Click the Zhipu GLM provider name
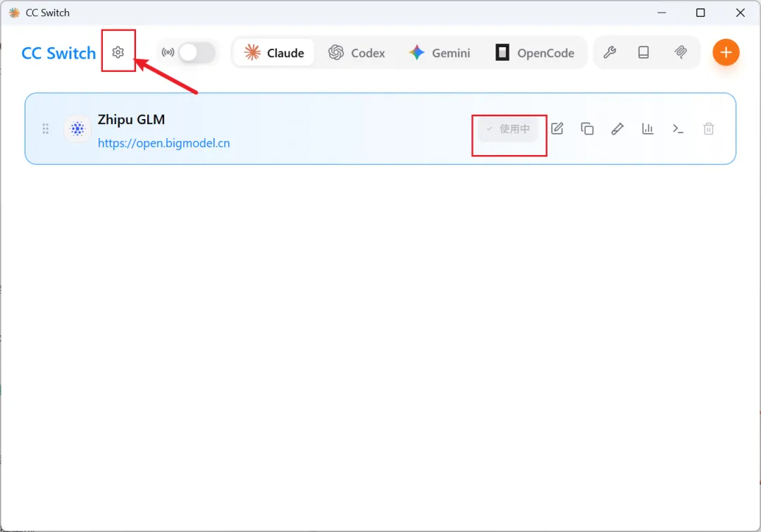The height and width of the screenshot is (532, 761). coord(132,119)
